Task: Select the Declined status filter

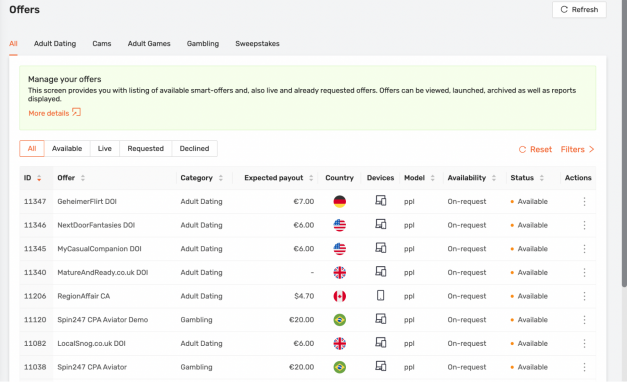Action: [x=194, y=148]
